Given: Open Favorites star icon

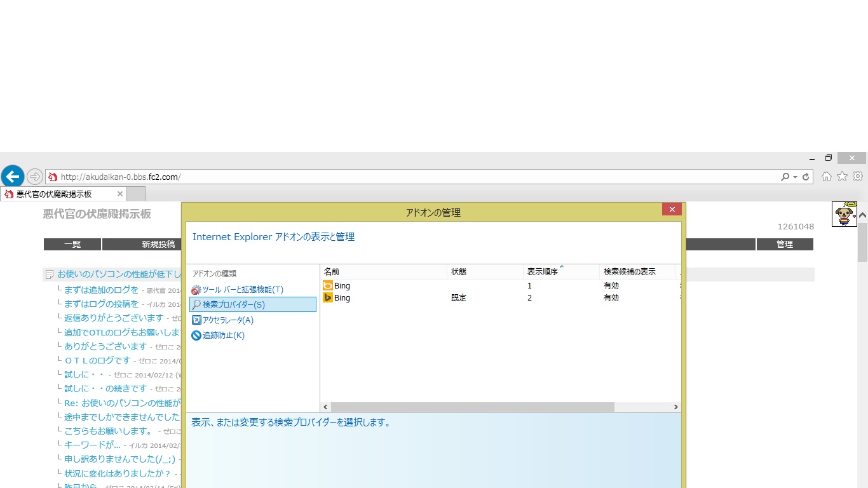Looking at the screenshot, I should [x=843, y=177].
